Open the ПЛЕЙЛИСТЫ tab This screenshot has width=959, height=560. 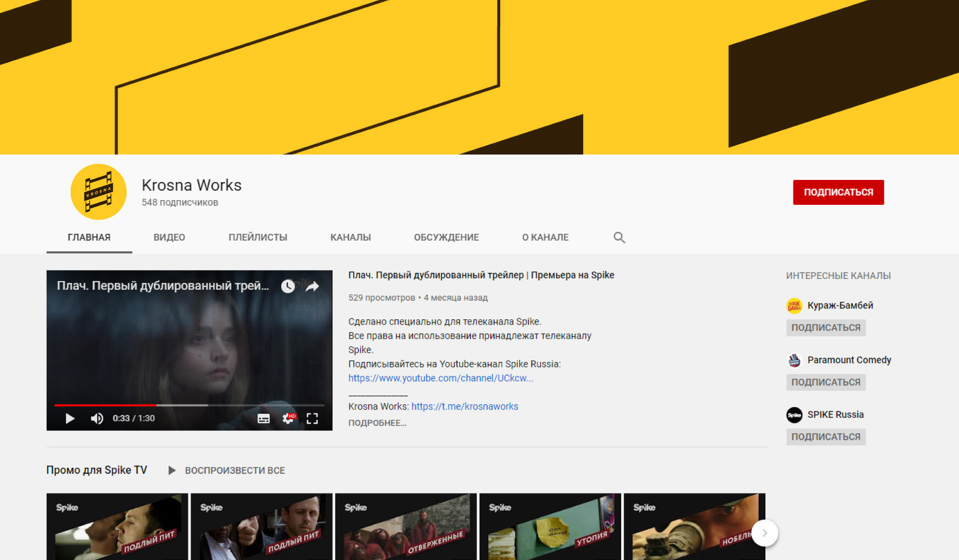258,237
